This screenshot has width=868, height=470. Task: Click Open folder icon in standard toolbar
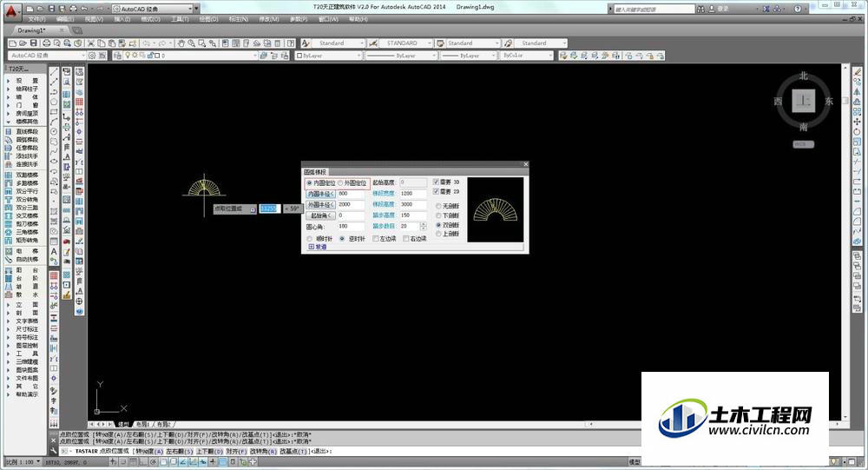[x=23, y=43]
